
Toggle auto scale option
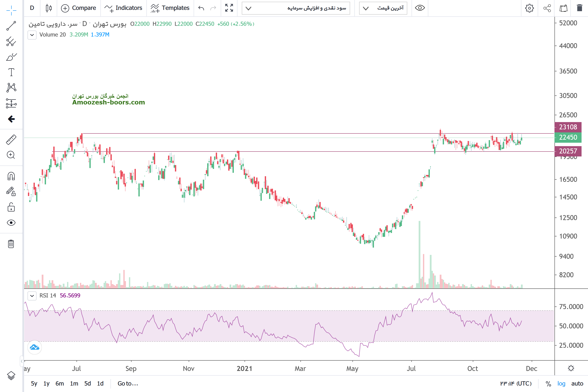point(577,383)
